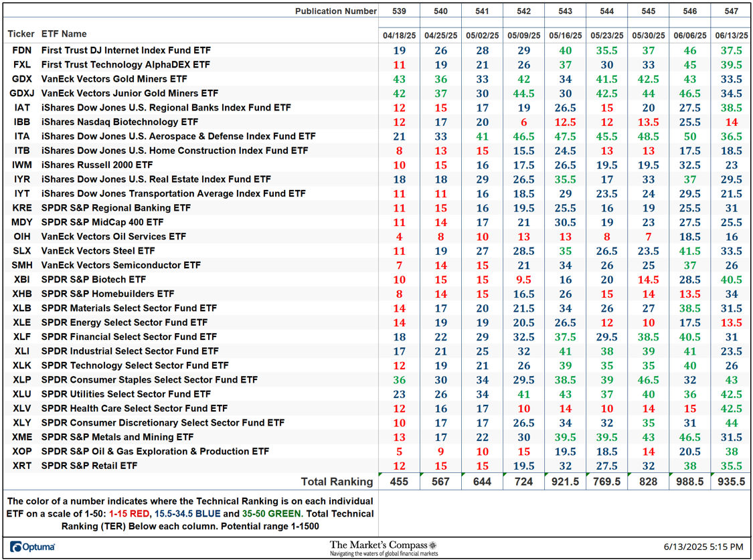Select the XRT Retail ETF ticker
This screenshot has width=753, height=560.
pos(22,466)
